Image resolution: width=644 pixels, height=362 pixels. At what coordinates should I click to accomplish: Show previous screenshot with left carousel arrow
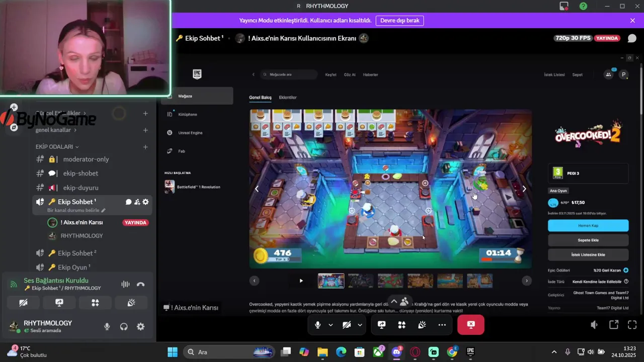pyautogui.click(x=257, y=189)
